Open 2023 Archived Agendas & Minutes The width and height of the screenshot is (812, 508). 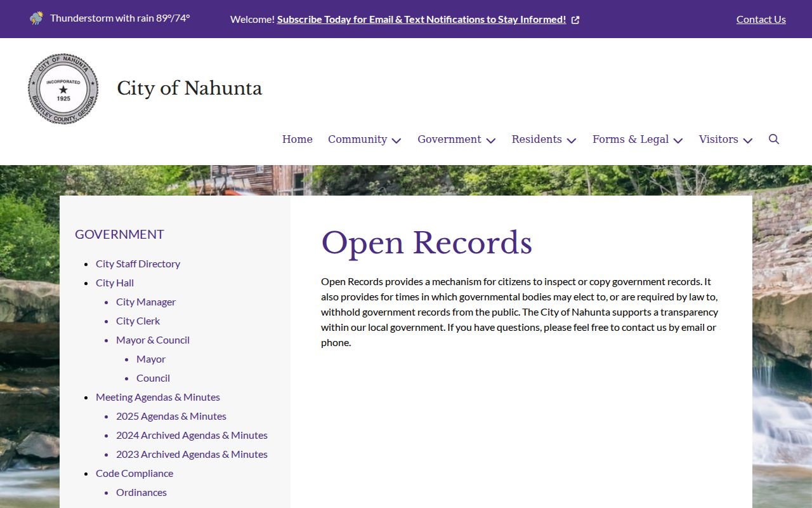(192, 454)
